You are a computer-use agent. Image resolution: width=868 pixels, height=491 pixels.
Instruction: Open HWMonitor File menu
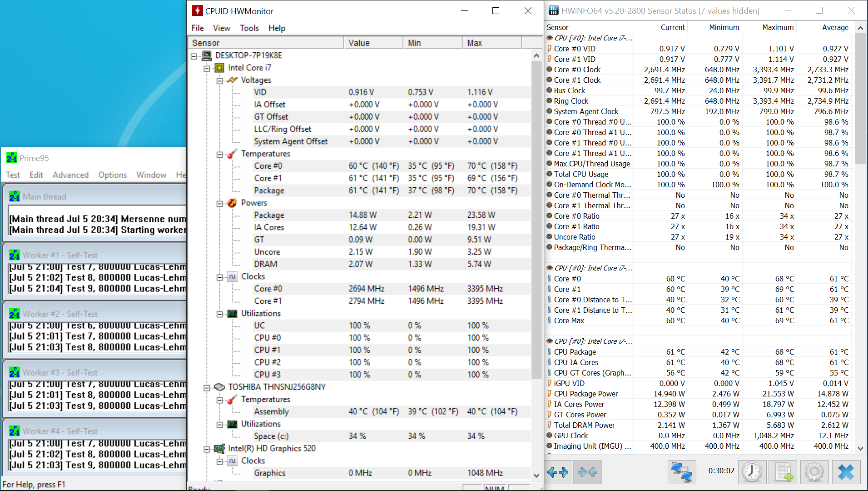point(198,28)
